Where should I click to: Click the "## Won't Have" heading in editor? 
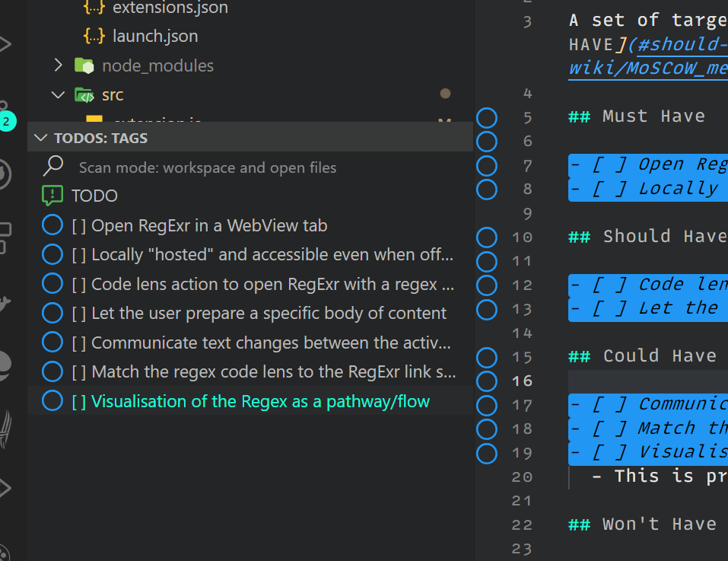(643, 524)
